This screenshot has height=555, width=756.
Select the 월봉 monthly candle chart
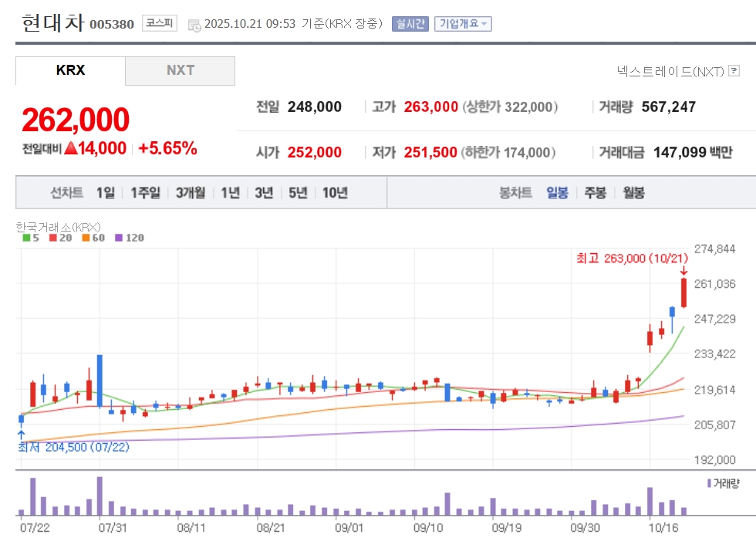click(633, 192)
